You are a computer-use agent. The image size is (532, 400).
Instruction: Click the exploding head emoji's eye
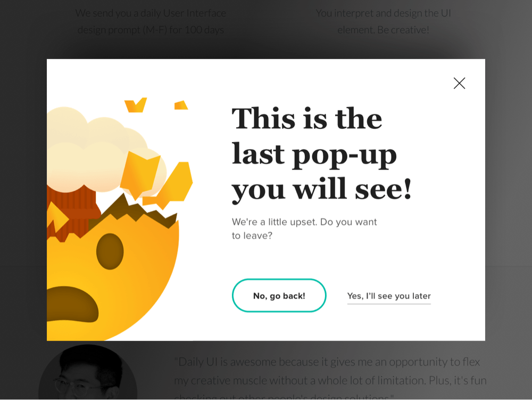pyautogui.click(x=110, y=251)
